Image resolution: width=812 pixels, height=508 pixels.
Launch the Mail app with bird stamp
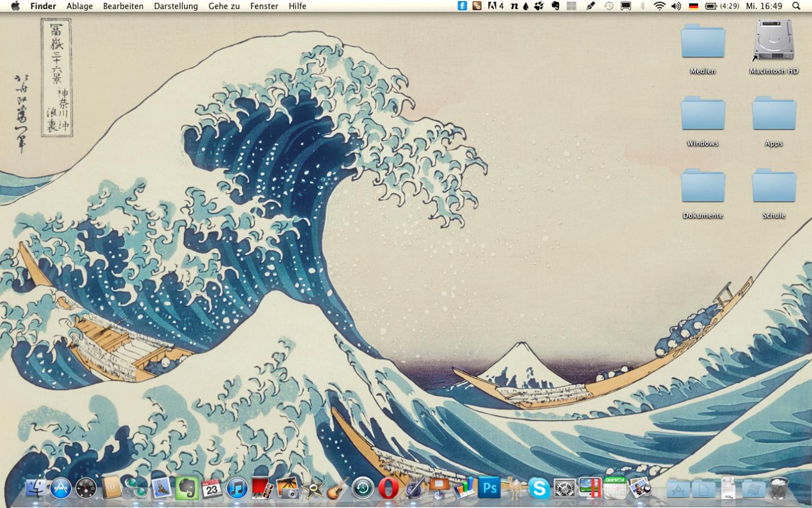[x=161, y=488]
